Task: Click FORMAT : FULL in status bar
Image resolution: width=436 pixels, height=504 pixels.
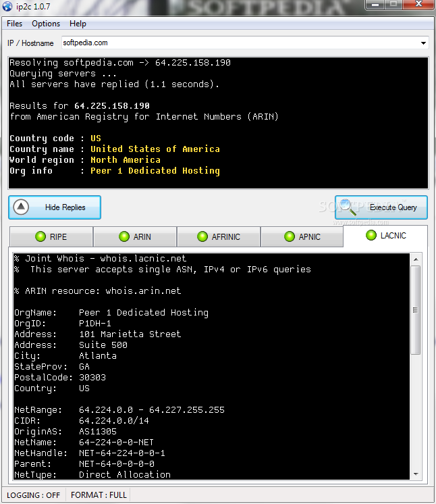Action: point(99,495)
